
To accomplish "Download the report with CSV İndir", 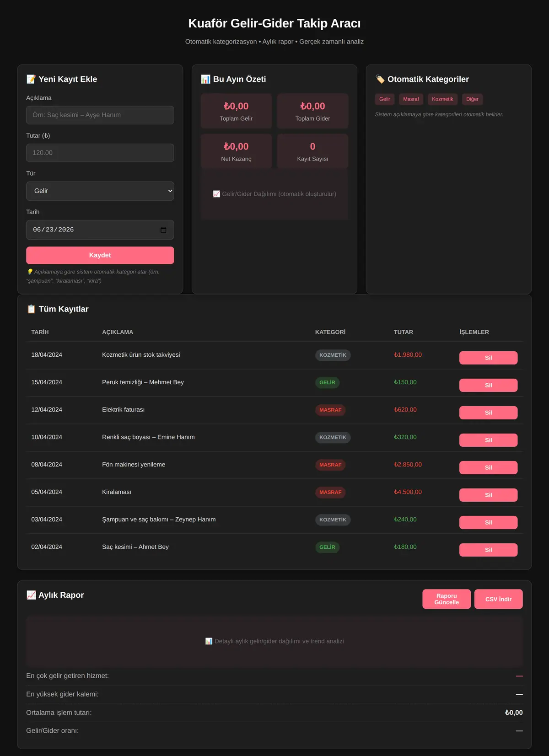I will 498,599.
